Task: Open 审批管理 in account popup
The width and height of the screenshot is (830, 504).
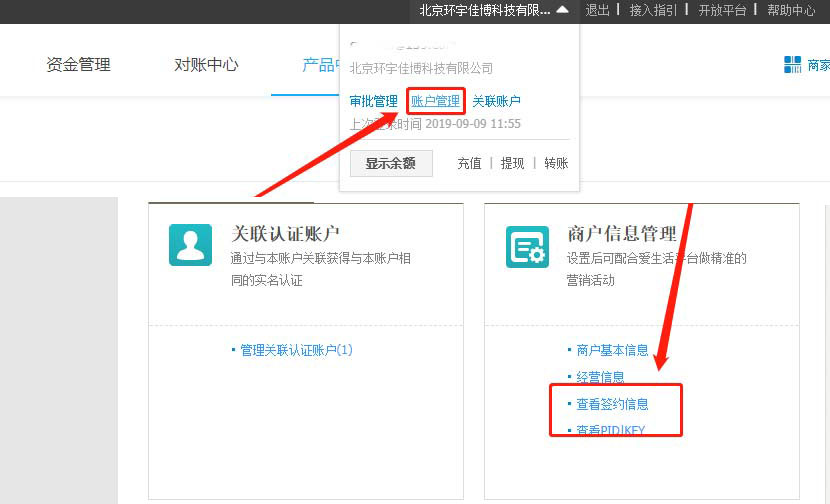Action: click(373, 101)
